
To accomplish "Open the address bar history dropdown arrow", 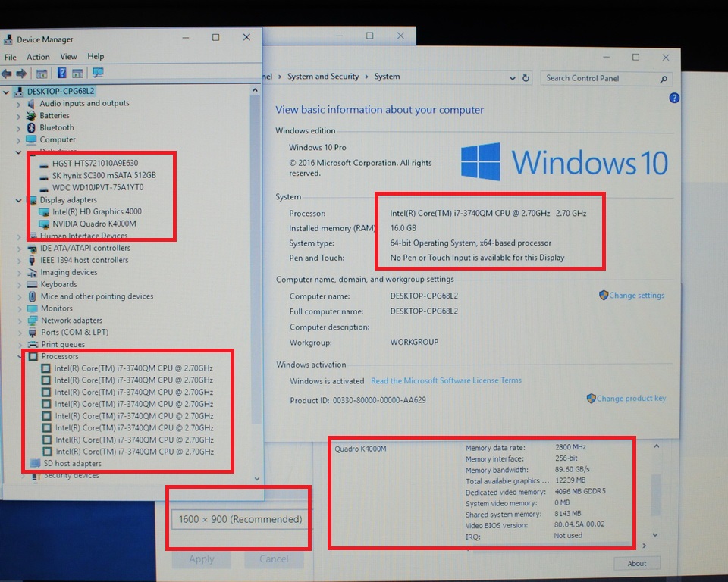I will [x=512, y=78].
